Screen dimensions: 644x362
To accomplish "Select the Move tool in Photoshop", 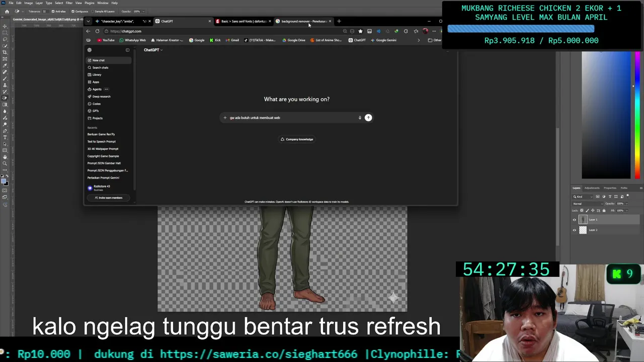I will pyautogui.click(x=5, y=26).
